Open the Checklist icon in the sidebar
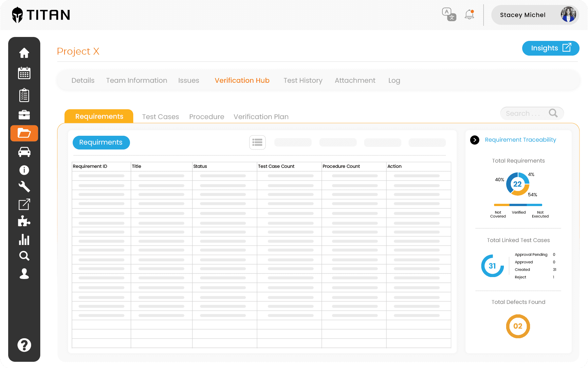The image size is (588, 368). tap(24, 95)
